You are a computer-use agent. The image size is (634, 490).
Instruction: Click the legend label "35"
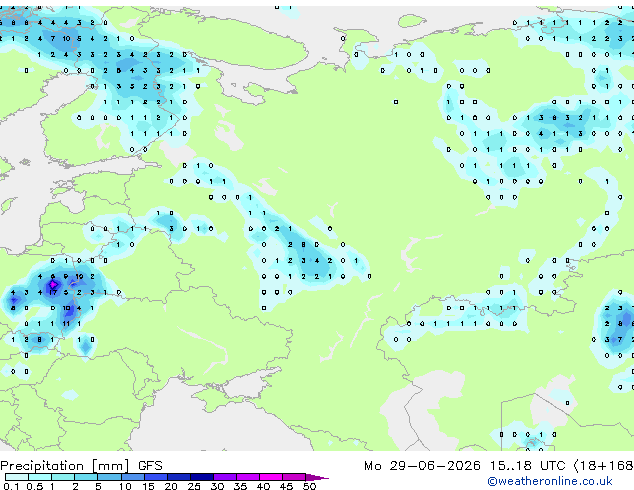click(x=240, y=486)
